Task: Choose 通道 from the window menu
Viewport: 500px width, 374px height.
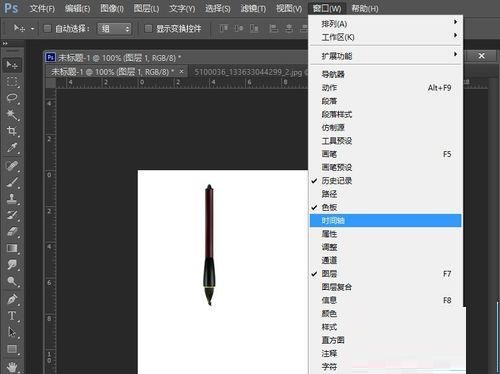Action: click(x=386, y=260)
